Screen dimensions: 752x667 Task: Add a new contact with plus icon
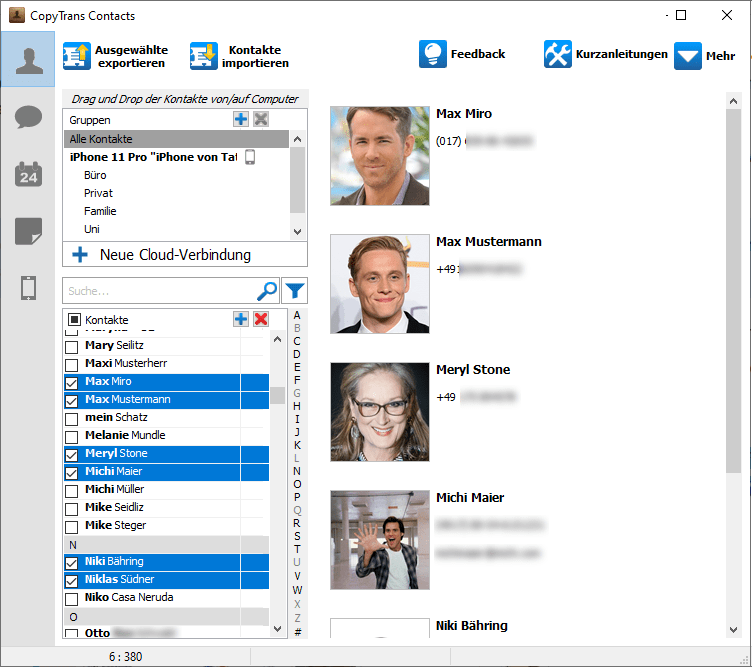point(241,319)
